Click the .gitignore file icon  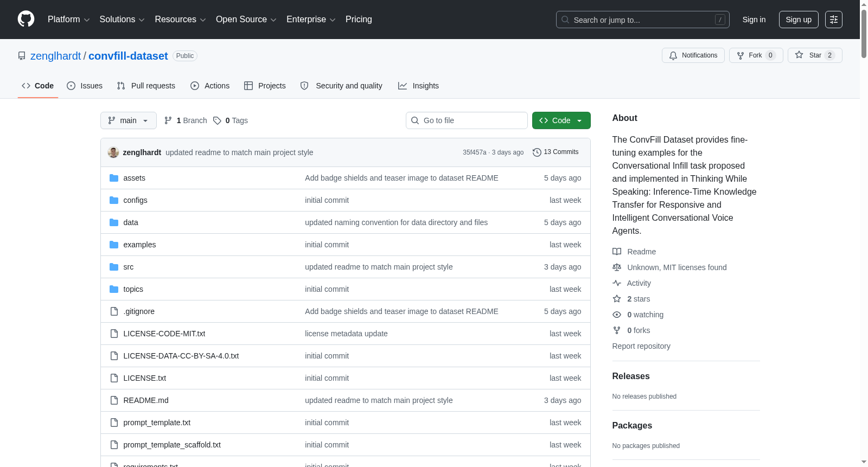(x=114, y=311)
